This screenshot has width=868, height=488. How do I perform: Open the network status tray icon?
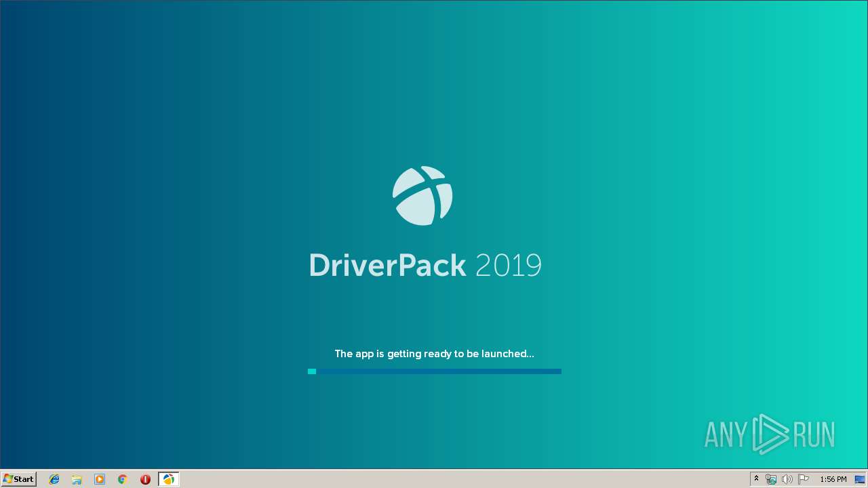[771, 479]
